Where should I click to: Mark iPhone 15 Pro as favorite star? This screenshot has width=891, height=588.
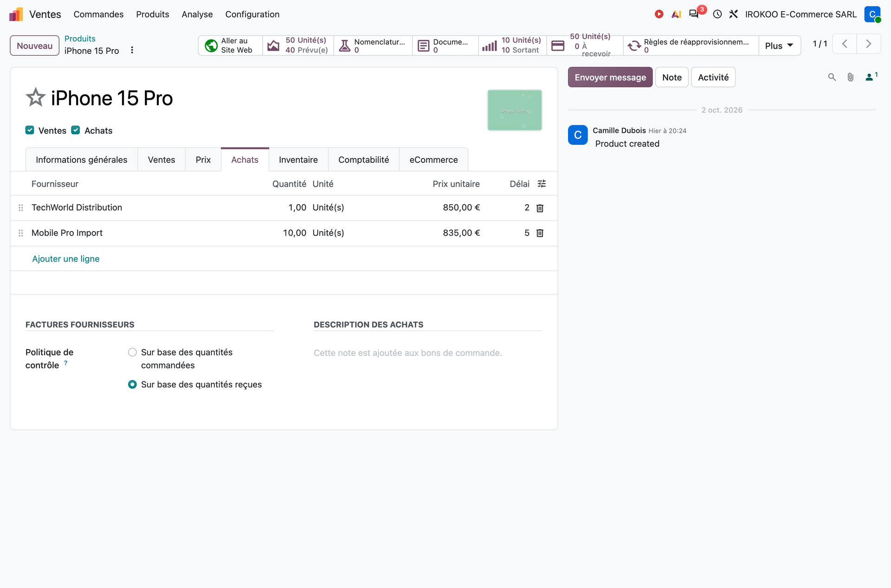pos(36,98)
